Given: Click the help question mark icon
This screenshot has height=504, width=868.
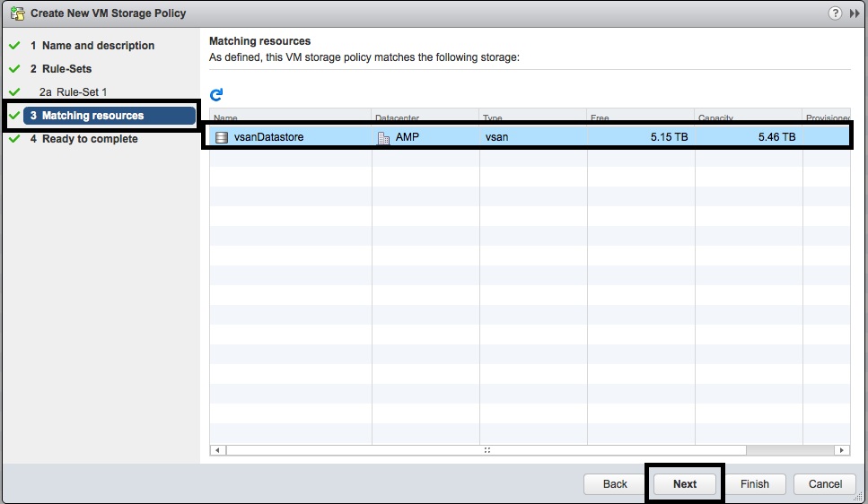Looking at the screenshot, I should click(x=836, y=13).
